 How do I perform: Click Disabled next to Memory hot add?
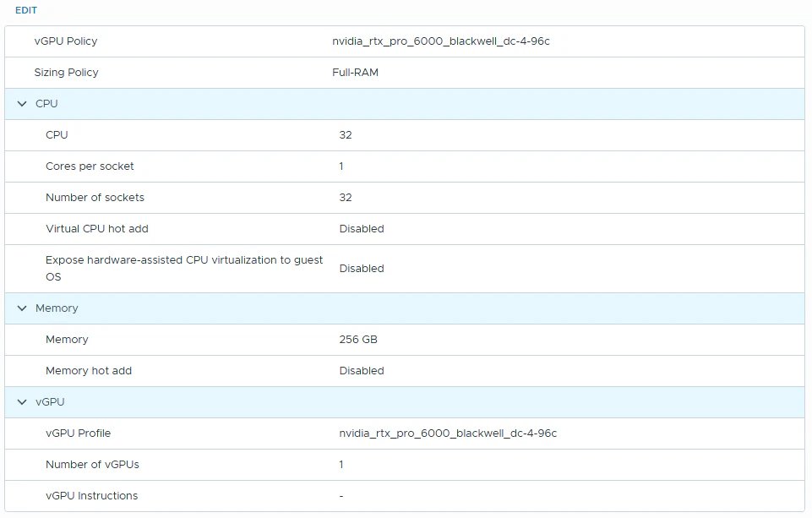click(362, 371)
